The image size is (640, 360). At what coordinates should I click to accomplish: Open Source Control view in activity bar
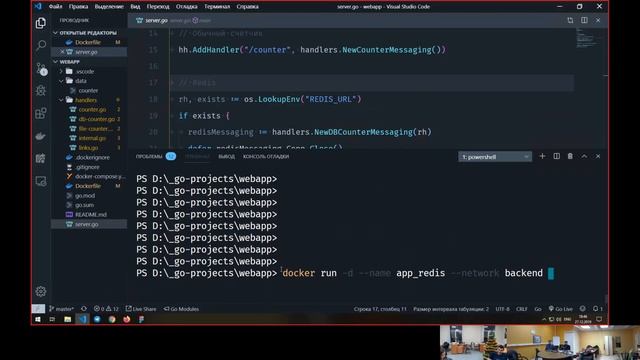pos(41,68)
